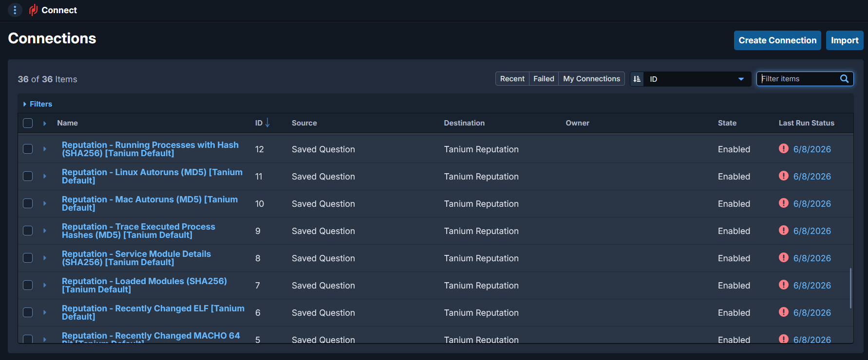Open Reputation - Loaded Modules (SHA256) connection link
This screenshot has height=360, width=868.
point(144,285)
